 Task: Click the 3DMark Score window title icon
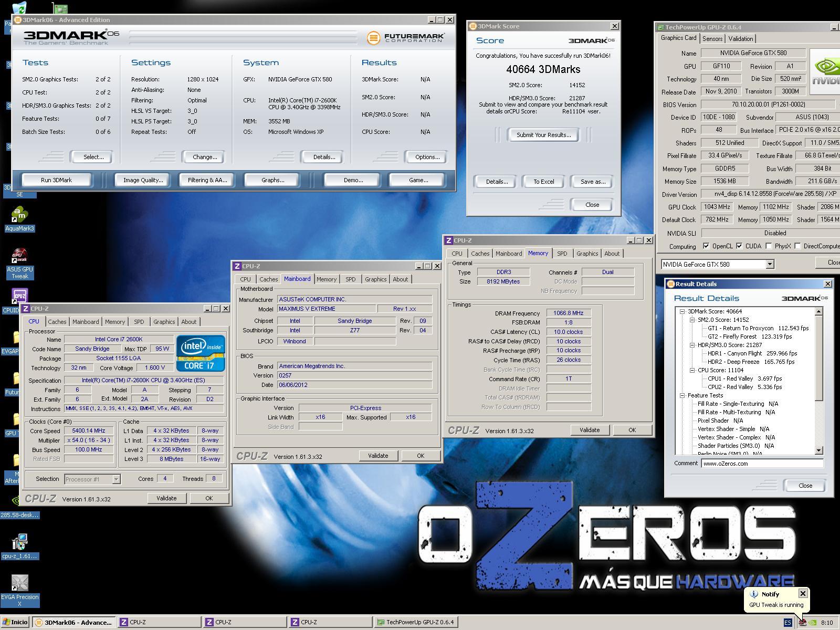click(x=472, y=26)
